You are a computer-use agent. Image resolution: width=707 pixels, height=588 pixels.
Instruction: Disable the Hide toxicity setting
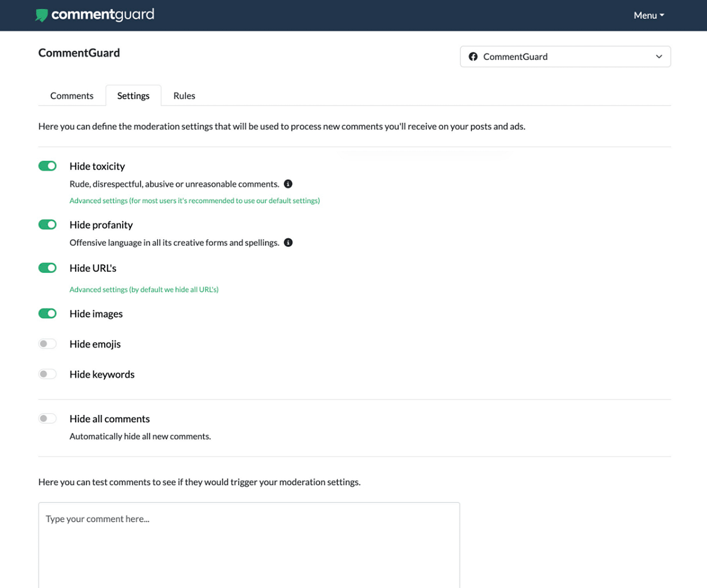(x=47, y=166)
